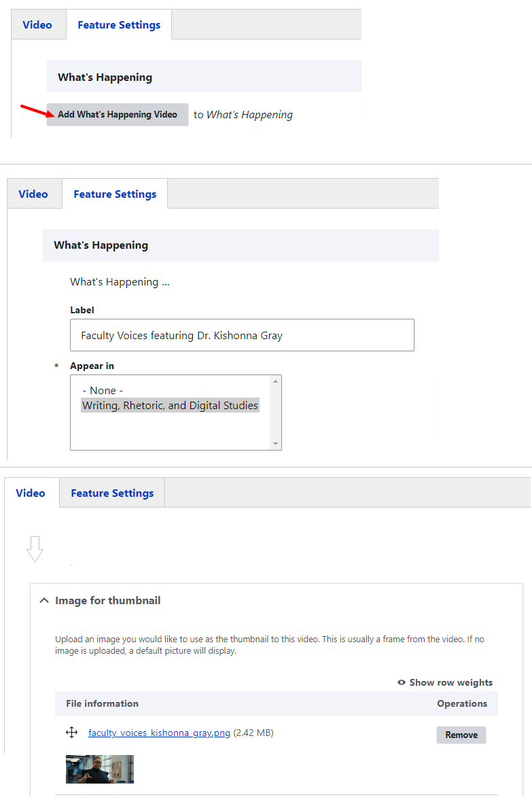Open the Feature Settings tab above the thumbnail section
Image resolution: width=532 pixels, height=806 pixels.
(112, 493)
